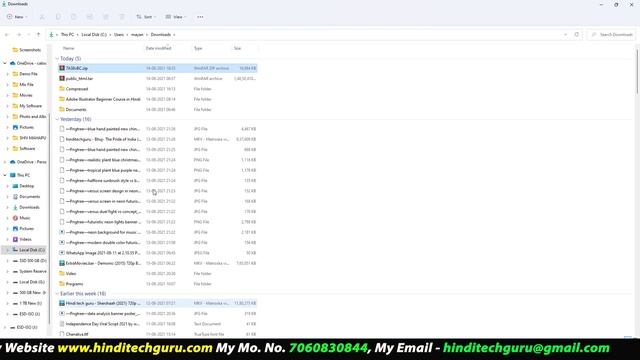Image resolution: width=640 pixels, height=360 pixels.
Task: Go forward with the right arrow
Action: click(19, 35)
